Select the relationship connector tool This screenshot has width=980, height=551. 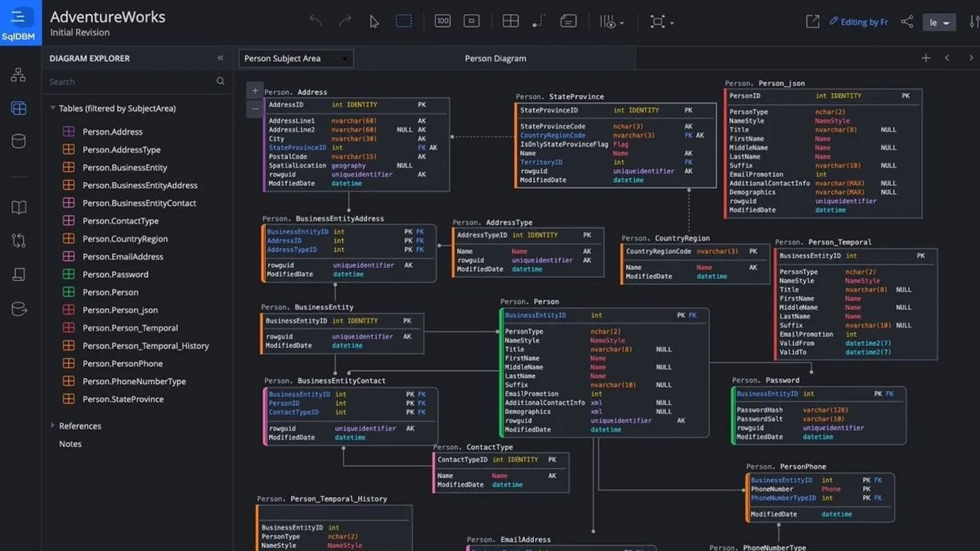click(x=539, y=21)
